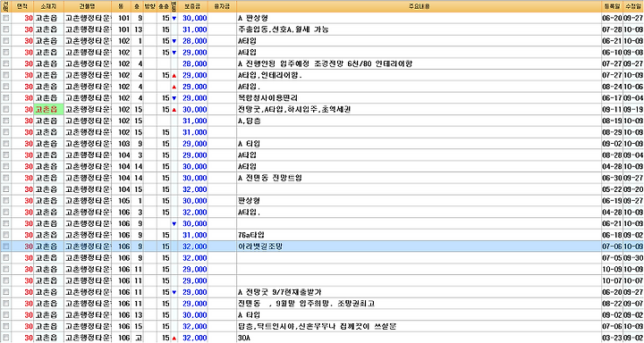This screenshot has height=343, width=644.
Task: Click the '76a타입' description cell
Action: 251,235
